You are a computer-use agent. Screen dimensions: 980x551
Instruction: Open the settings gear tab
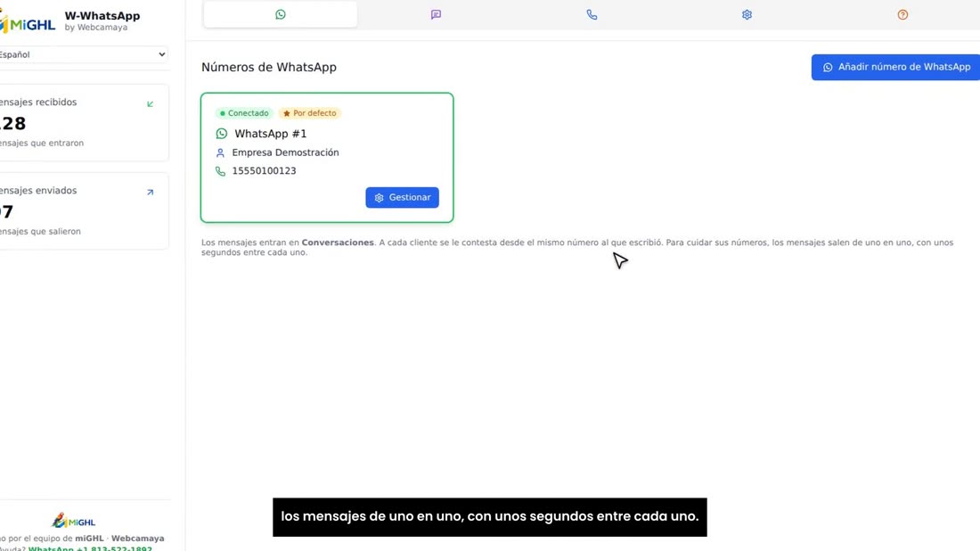pyautogui.click(x=747, y=14)
